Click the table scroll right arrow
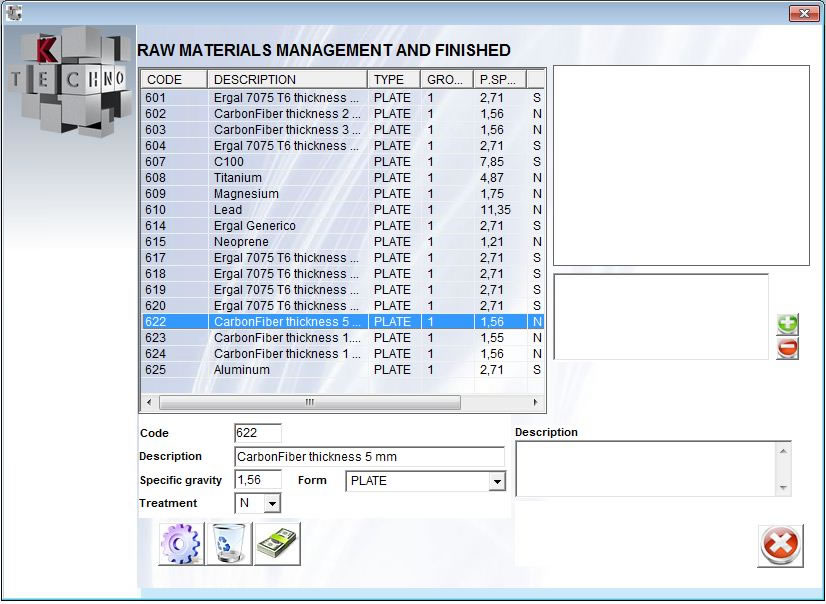The image size is (826, 604). tap(536, 402)
